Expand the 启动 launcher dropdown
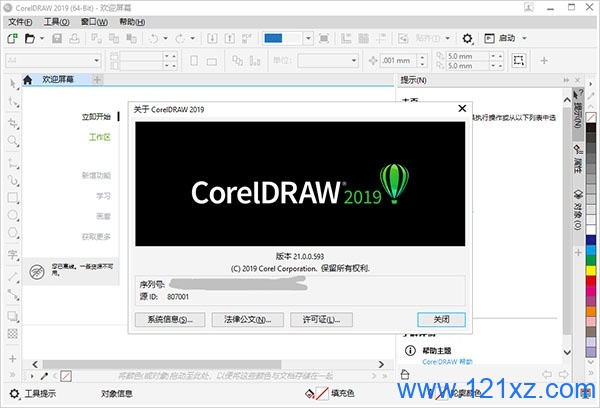600x408 pixels. point(525,38)
